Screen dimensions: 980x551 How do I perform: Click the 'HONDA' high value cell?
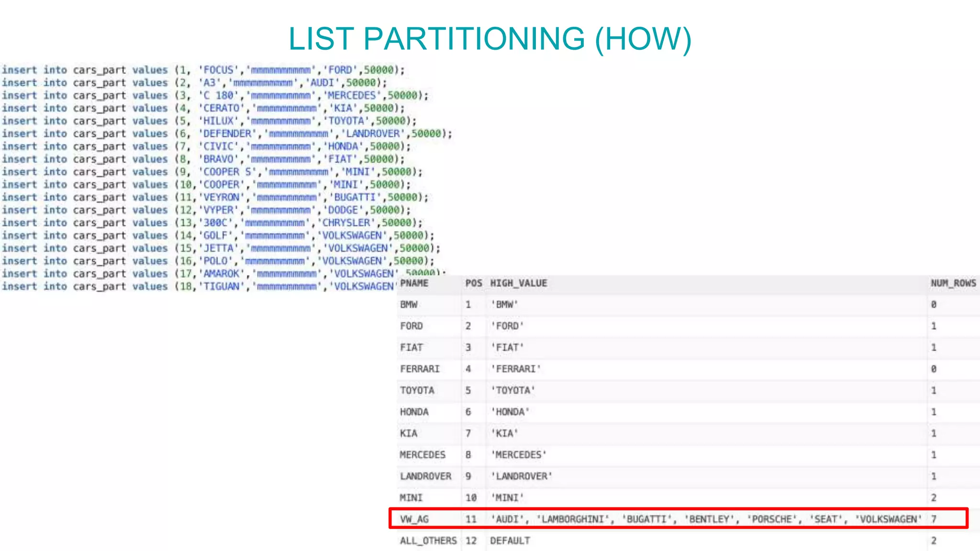(x=510, y=412)
